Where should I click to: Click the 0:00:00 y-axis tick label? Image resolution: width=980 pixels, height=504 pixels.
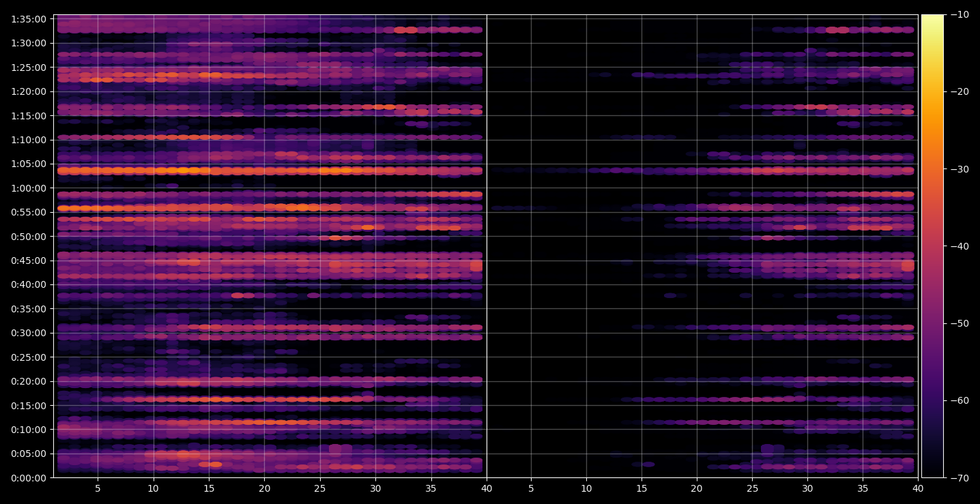click(29, 478)
